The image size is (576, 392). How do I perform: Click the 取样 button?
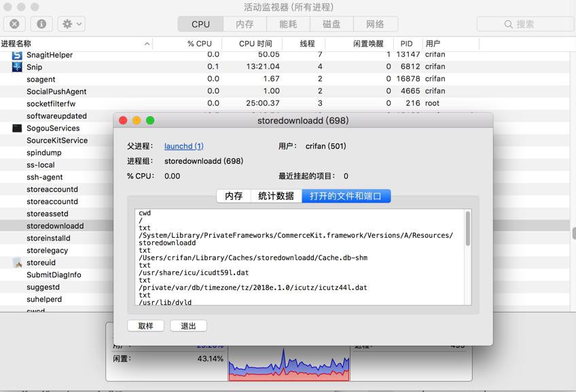(146, 326)
